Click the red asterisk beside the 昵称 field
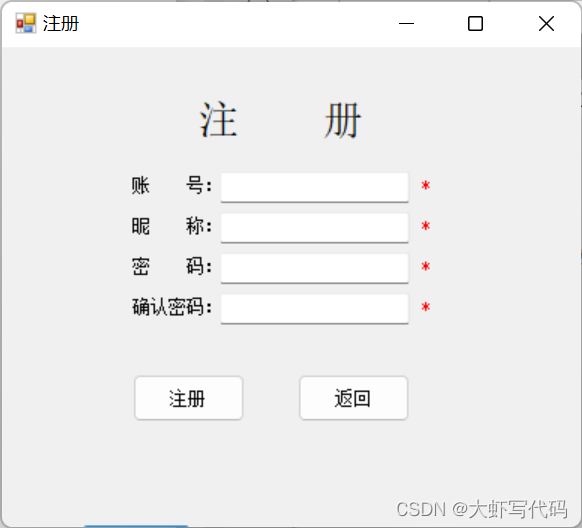The image size is (582, 528). coord(426,226)
